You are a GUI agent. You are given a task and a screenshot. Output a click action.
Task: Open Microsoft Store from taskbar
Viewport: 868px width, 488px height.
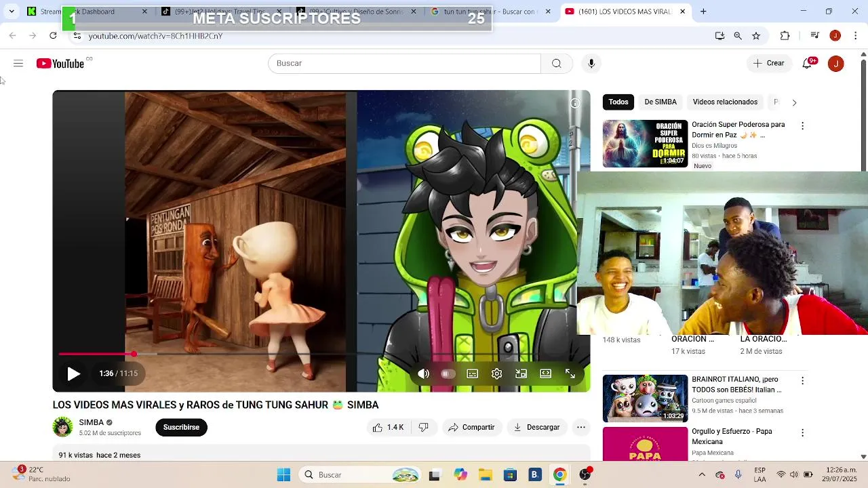[510, 474]
